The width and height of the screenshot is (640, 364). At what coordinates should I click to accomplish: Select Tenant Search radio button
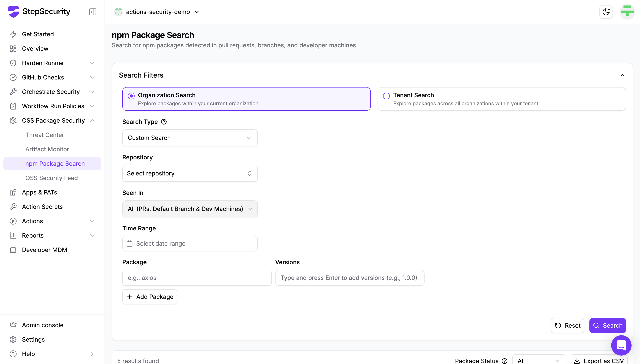386,96
